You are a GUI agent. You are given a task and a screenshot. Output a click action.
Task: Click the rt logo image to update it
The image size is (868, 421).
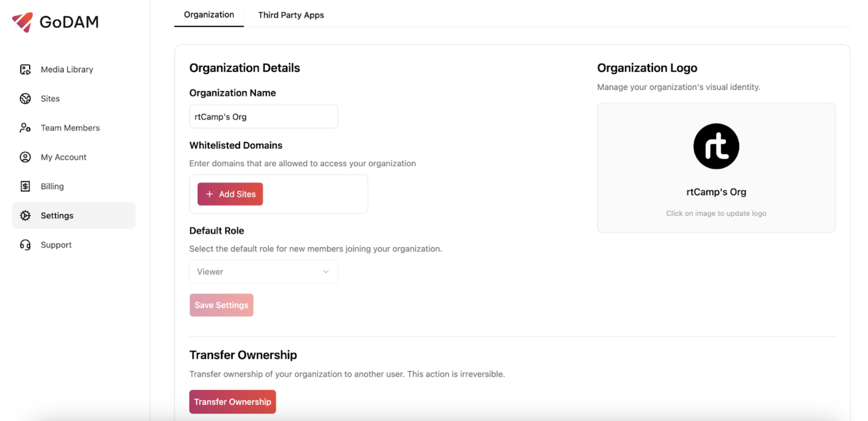pos(715,146)
